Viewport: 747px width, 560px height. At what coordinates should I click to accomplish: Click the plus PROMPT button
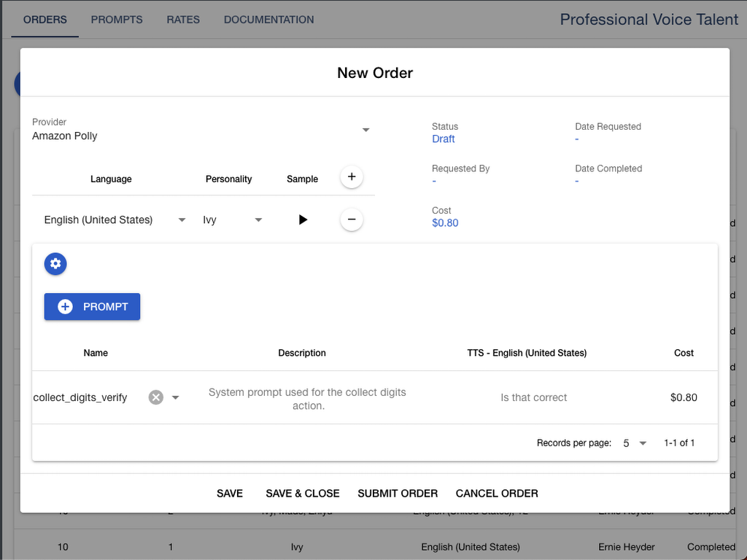92,307
